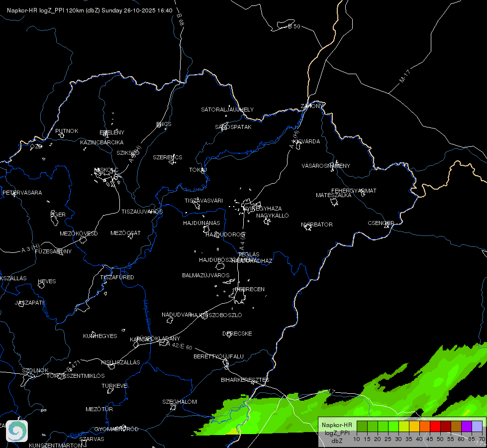Image resolution: width=487 pixels, height=448 pixels.
Task: Click the BERETTYÓÚJFALU label
Action: (x=218, y=356)
